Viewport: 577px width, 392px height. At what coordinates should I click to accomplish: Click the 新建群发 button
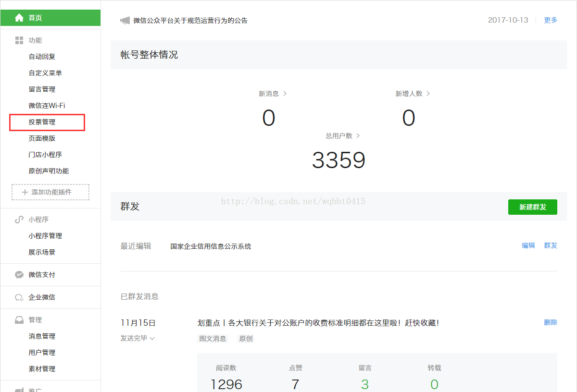coord(533,207)
